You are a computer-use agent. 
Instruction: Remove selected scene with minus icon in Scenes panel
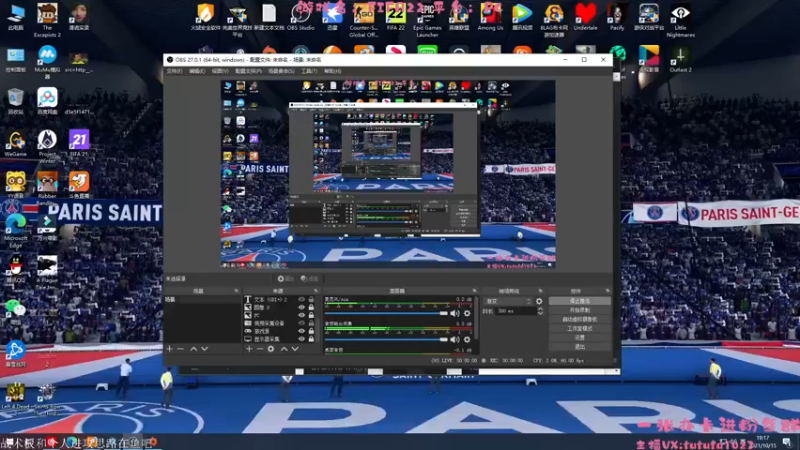(180, 349)
